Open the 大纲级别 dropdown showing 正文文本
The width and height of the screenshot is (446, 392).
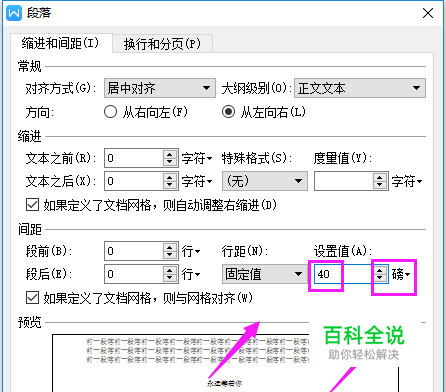[x=360, y=88]
